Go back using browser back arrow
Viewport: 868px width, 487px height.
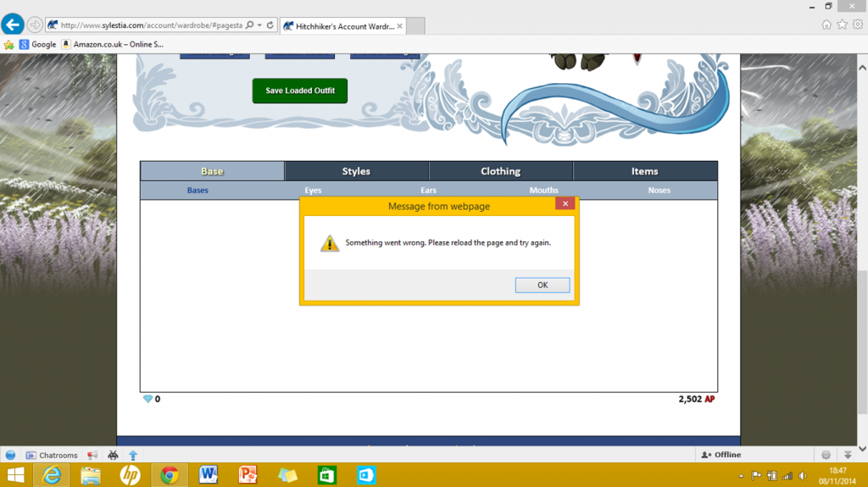tap(13, 25)
